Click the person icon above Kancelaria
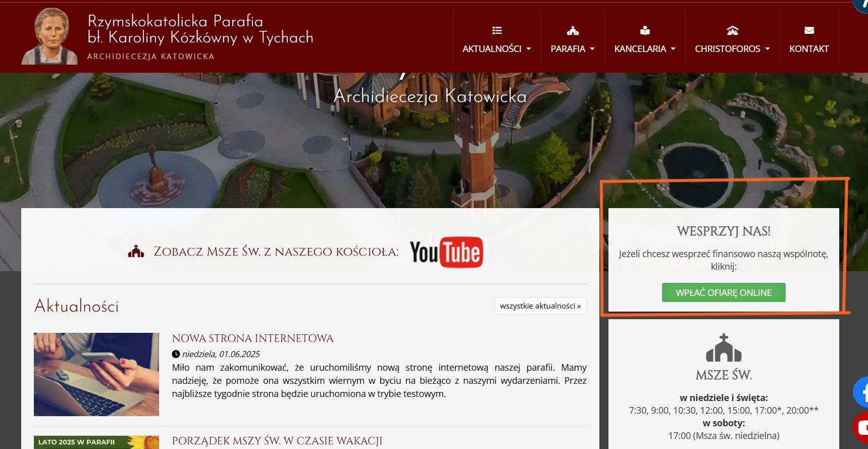The height and width of the screenshot is (449, 868). (645, 31)
